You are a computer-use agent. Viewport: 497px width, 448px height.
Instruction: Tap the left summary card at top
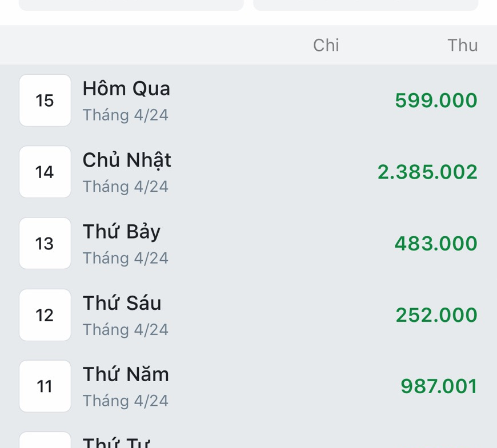(131, 5)
